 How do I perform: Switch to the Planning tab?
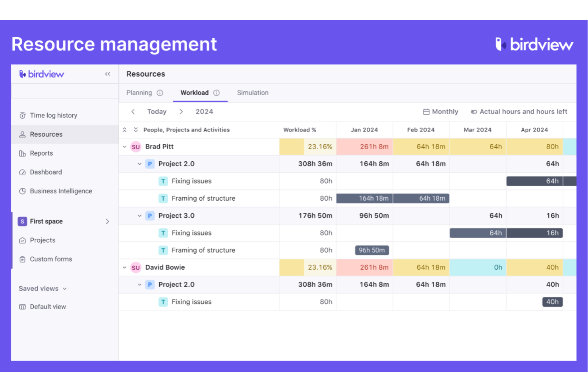click(x=139, y=93)
